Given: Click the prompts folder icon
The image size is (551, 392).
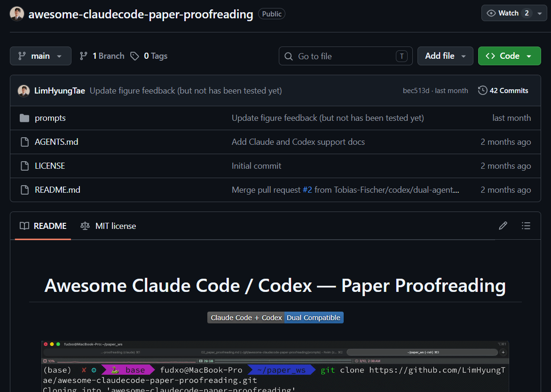Looking at the screenshot, I should pos(24,118).
